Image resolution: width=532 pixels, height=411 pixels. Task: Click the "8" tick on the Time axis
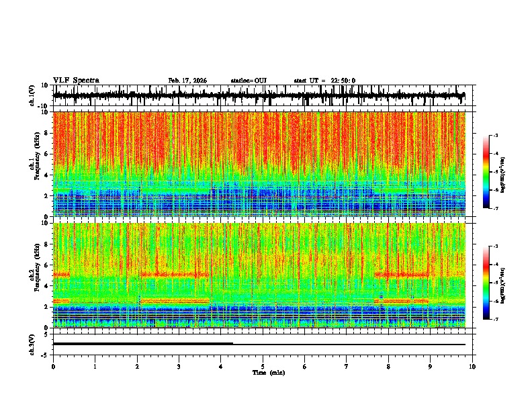pos(388,367)
